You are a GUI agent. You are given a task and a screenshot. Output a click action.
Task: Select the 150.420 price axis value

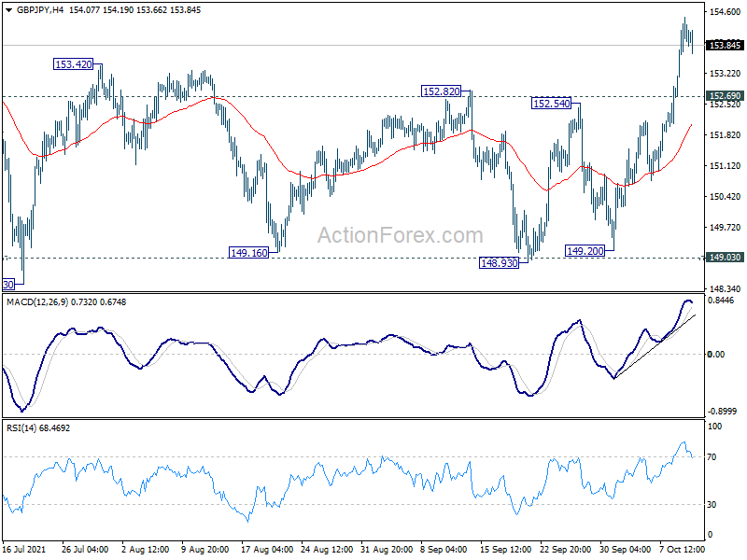click(726, 197)
